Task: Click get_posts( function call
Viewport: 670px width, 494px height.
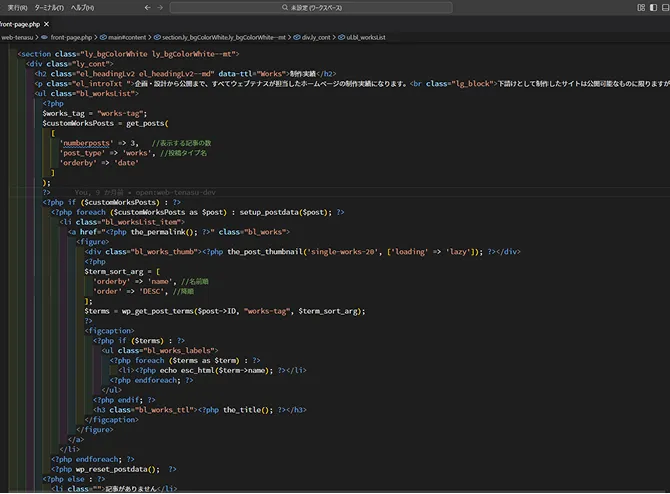Action: [147, 124]
